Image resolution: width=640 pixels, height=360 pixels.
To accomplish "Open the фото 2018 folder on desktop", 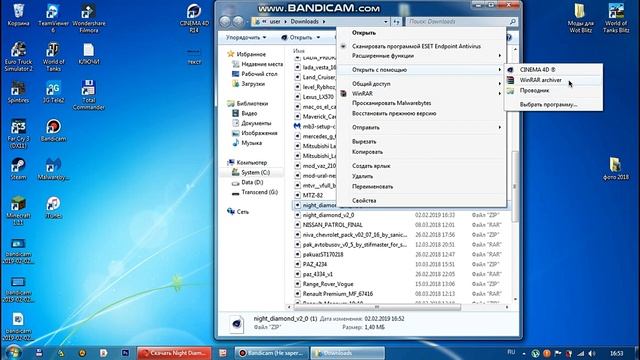I will click(x=616, y=169).
